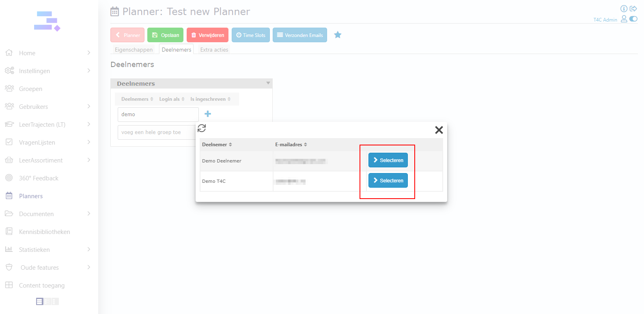Click the blue plus icon to add participant

click(x=208, y=114)
